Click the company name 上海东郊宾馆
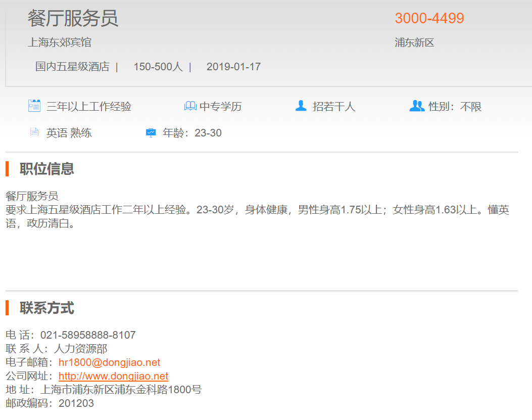 60,42
